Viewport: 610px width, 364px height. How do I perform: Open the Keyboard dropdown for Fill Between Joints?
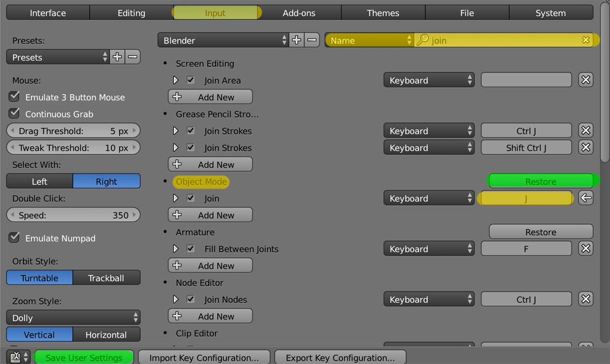pos(429,249)
